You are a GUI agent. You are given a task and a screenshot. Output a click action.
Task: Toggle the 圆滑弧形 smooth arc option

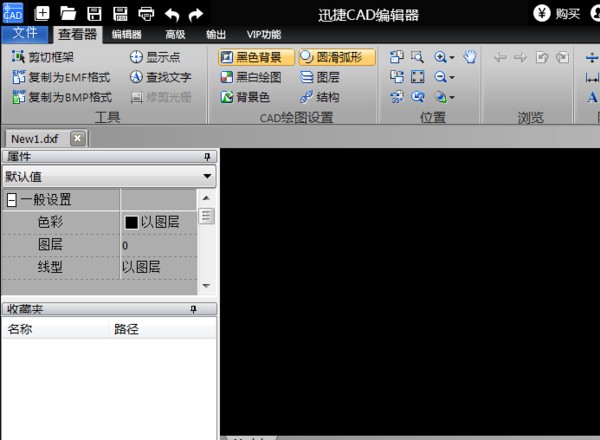tap(336, 57)
